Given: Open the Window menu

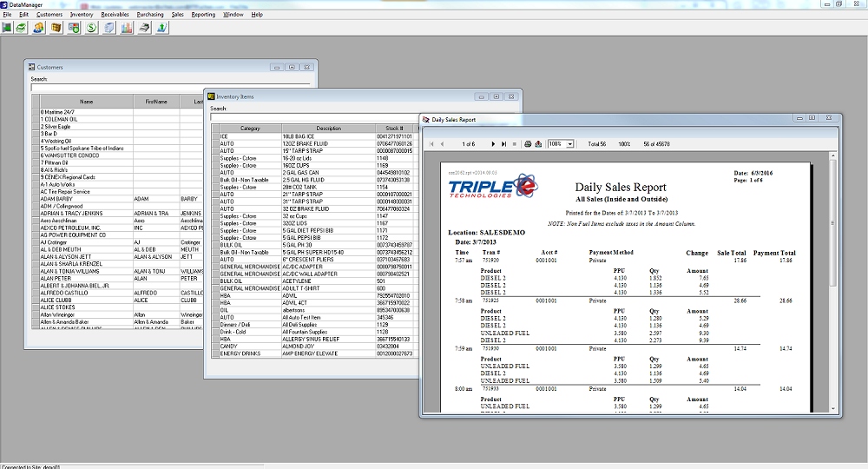Looking at the screenshot, I should point(233,15).
